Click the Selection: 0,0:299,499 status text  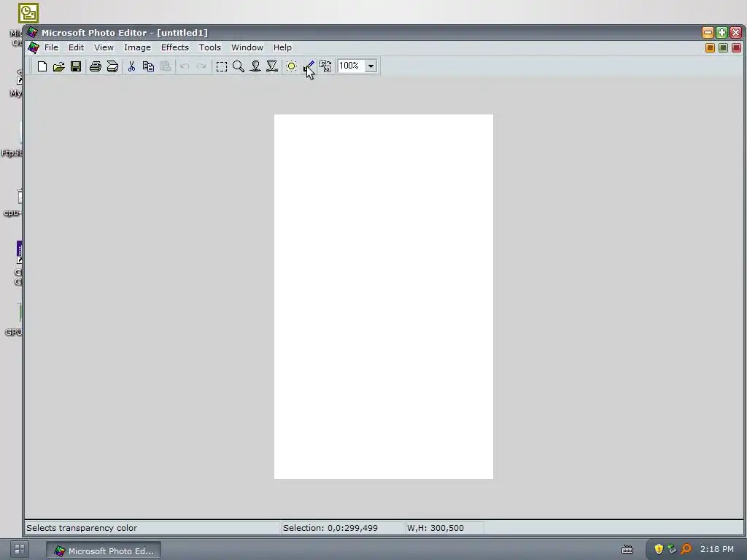coord(330,528)
